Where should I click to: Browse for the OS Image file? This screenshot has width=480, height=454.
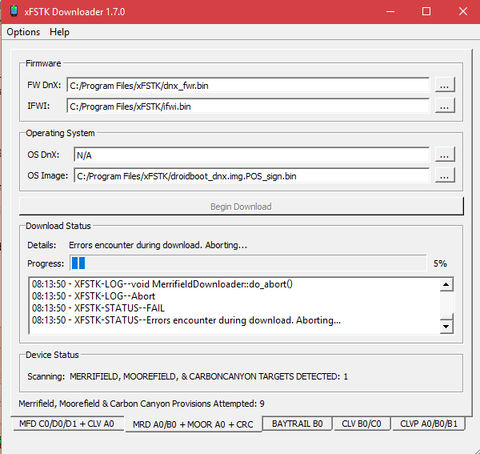[x=445, y=175]
